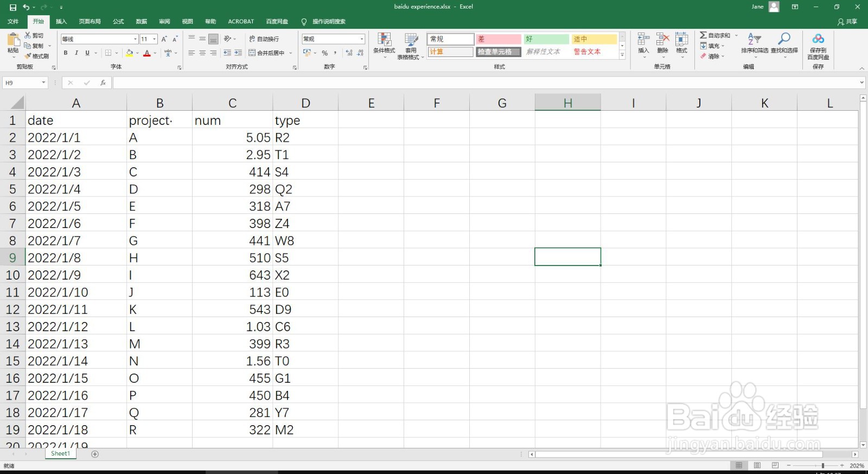Screen dimensions: 868x474
Task: Switch to the ACROBAT tab
Action: [241, 22]
